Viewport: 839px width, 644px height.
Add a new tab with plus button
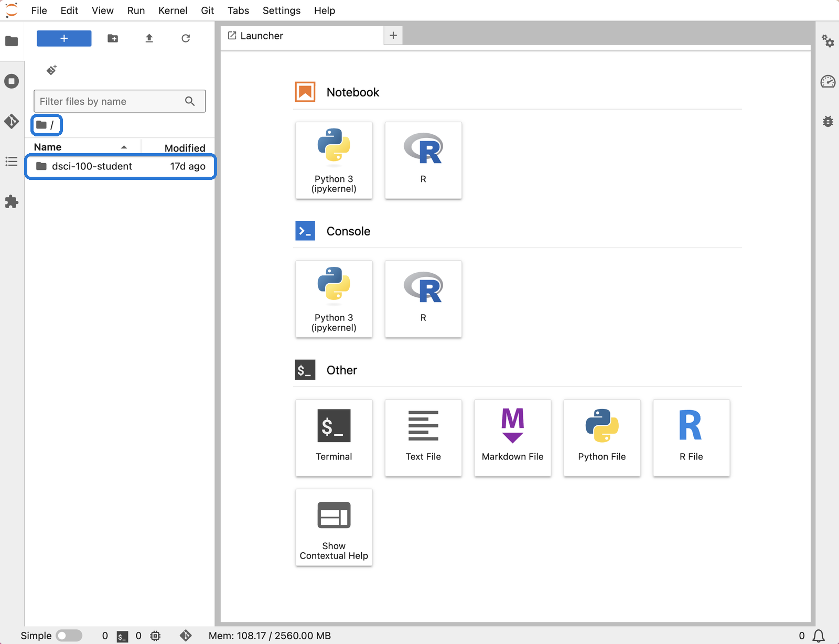tap(393, 36)
